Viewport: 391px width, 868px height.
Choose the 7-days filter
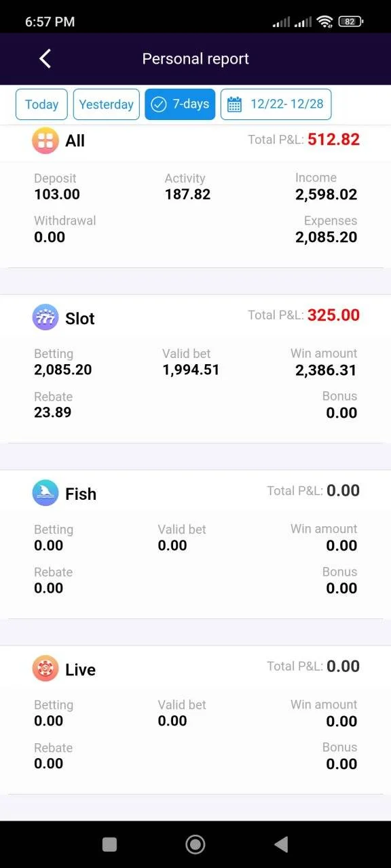point(180,104)
